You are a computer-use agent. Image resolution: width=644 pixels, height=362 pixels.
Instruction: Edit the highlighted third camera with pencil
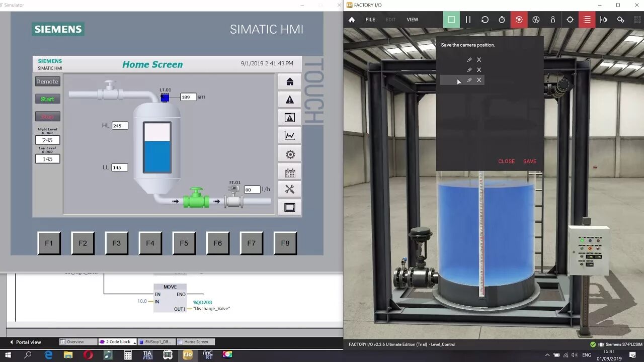(469, 80)
